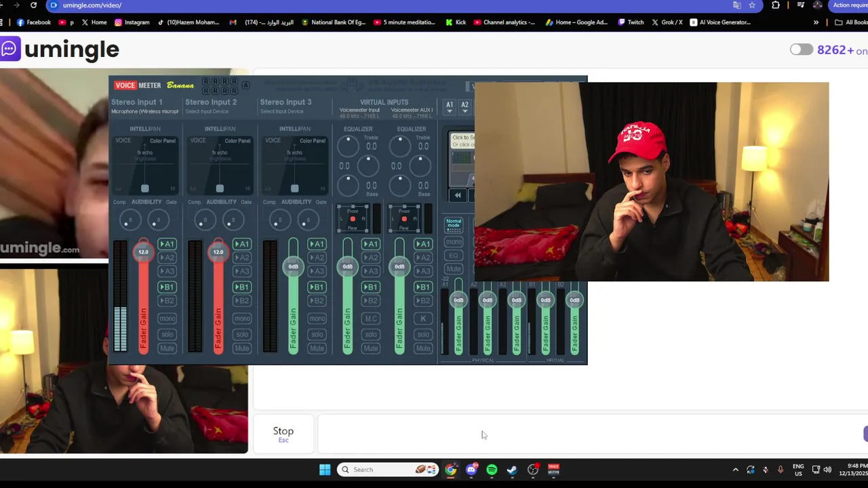Open ENG US language switcher
The image size is (868, 488).
(x=798, y=470)
